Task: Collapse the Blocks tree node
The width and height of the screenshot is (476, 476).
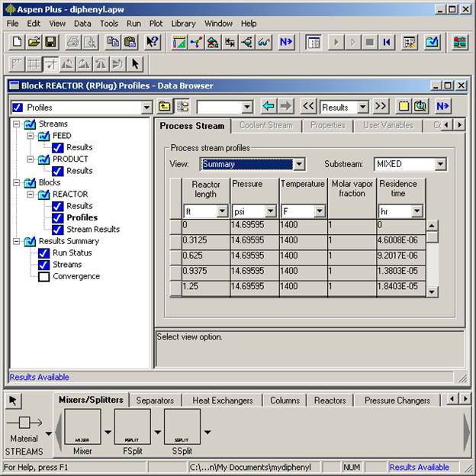Action: coord(17,183)
